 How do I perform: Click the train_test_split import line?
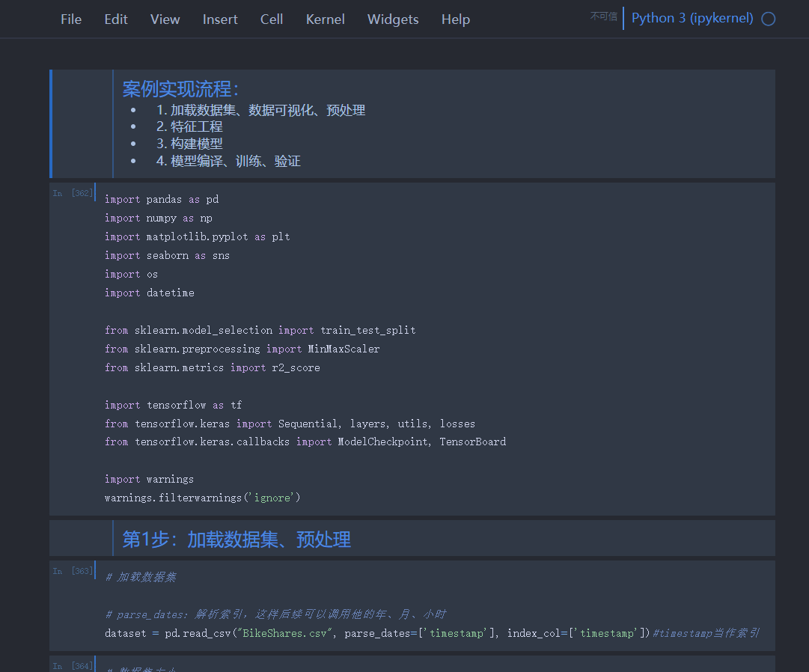[260, 330]
